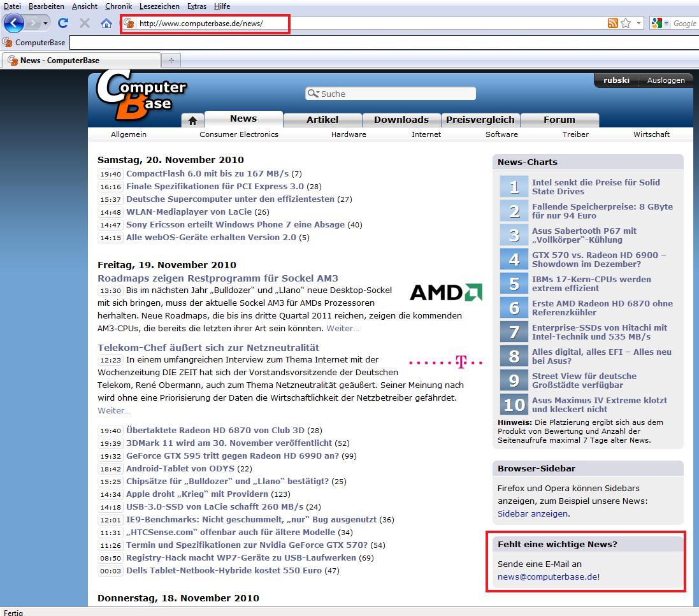
Task: Click the Hardware subcategory
Action: 349,134
